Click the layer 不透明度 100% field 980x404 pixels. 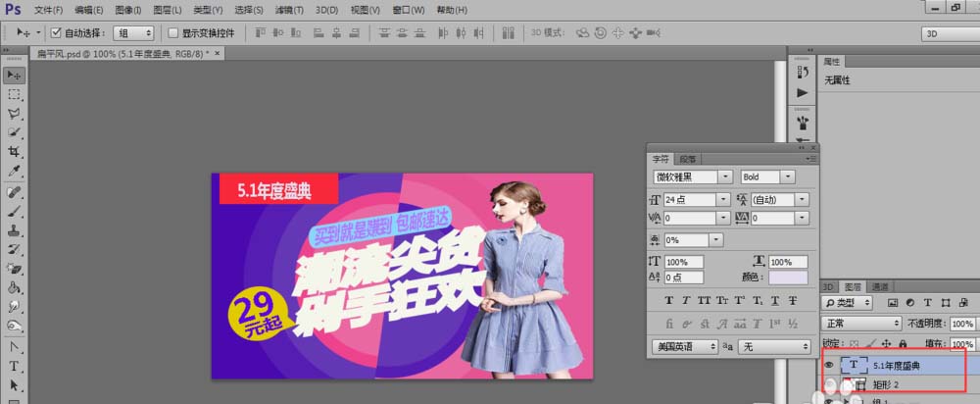[x=962, y=324]
